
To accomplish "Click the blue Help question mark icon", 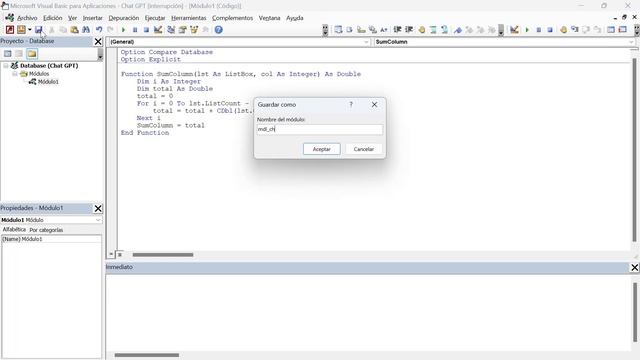I will point(219,30).
